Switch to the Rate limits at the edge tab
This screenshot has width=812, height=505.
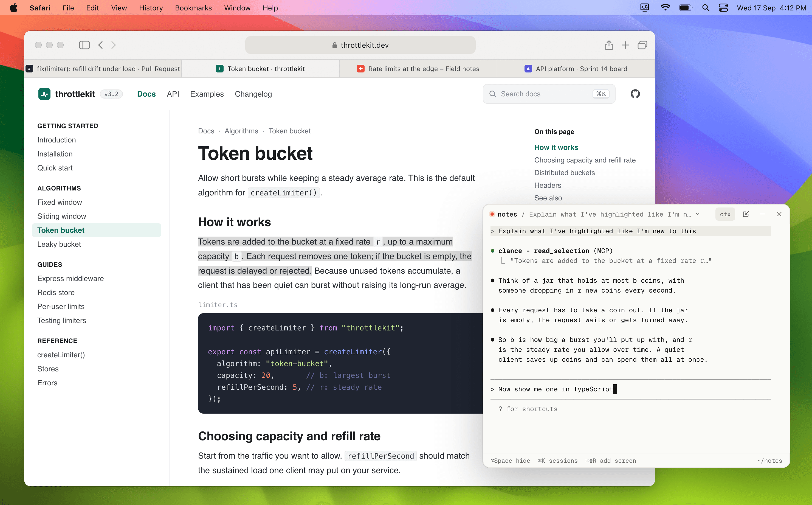[x=418, y=69]
